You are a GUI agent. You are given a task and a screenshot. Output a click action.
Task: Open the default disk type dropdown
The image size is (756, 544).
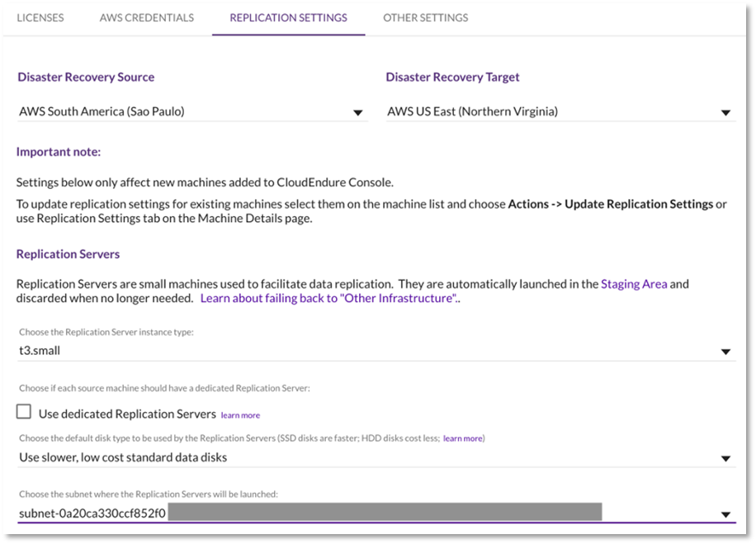pos(376,457)
